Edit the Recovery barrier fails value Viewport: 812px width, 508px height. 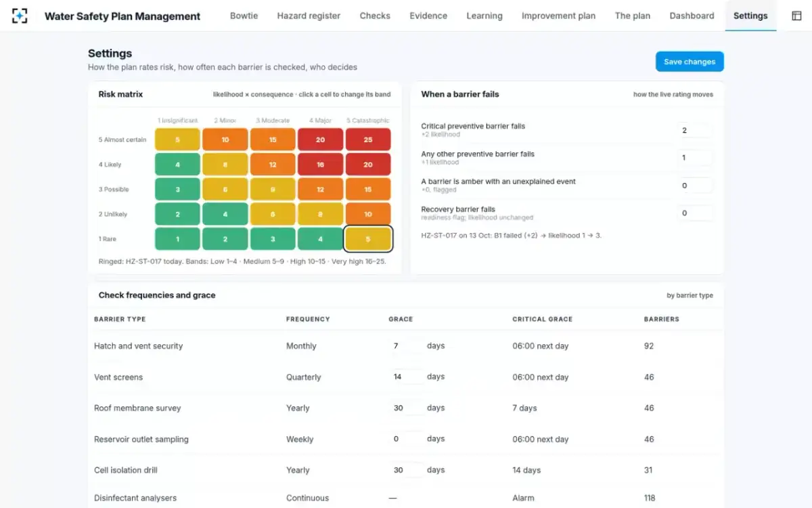click(695, 213)
